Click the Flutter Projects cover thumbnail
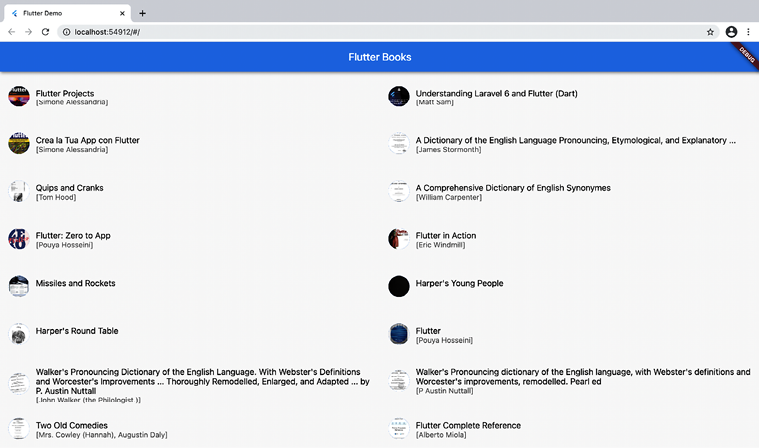Screen dimensions: 759x448 tap(19, 96)
